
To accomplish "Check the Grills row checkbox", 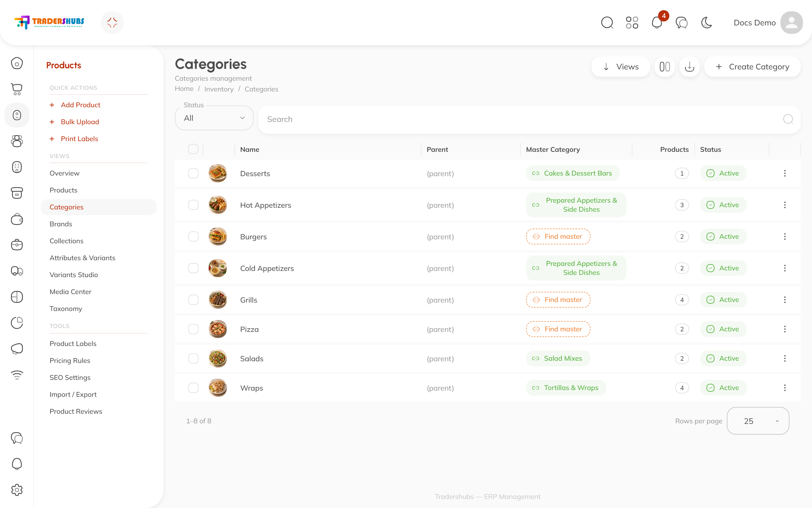I will point(193,300).
